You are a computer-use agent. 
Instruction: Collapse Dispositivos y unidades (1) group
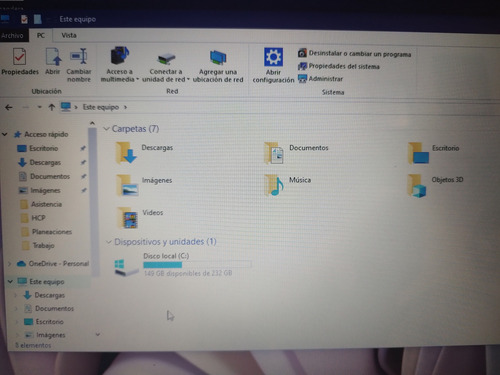point(109,242)
